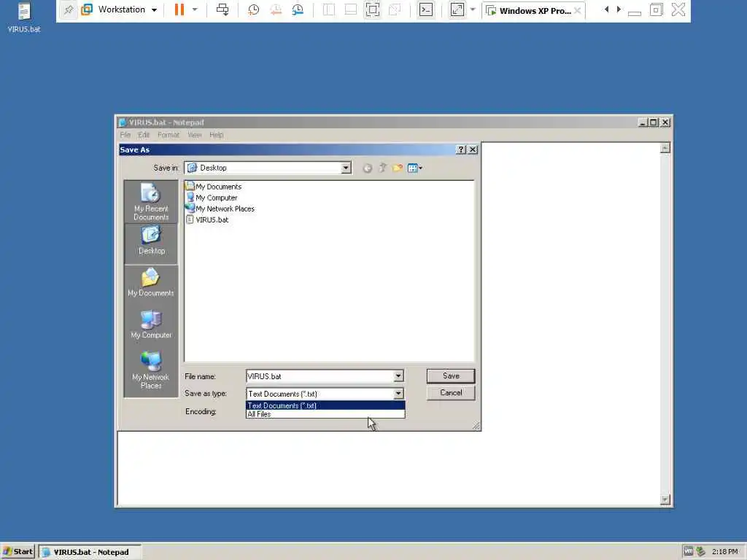Click VIRUS.bat - Notepad taskbar button

[90, 552]
